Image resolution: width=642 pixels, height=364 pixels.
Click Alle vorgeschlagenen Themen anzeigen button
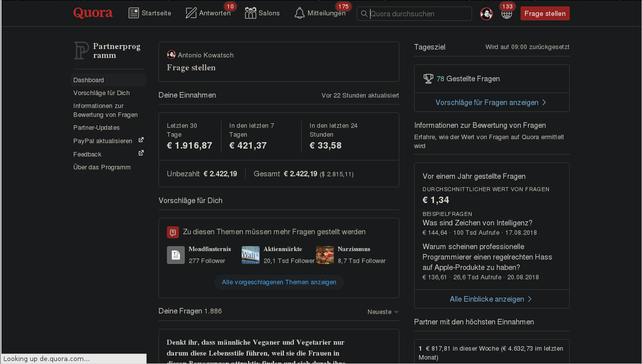[x=279, y=282]
